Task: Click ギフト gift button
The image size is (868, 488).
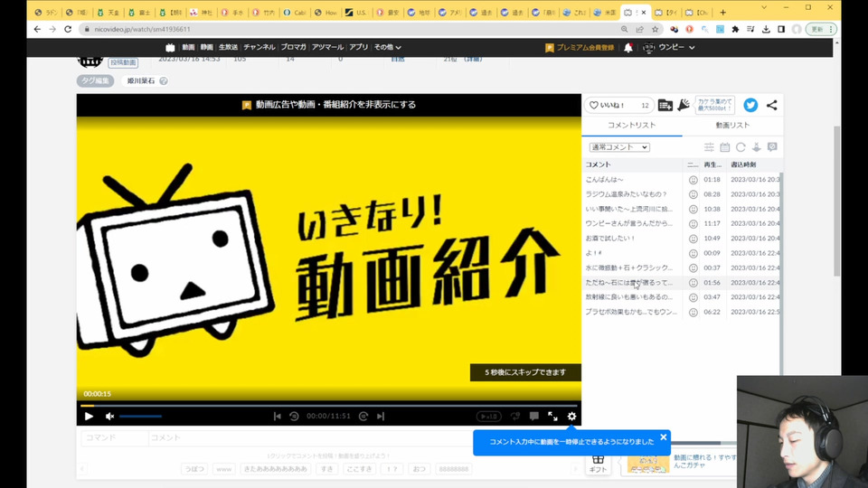Action: (598, 464)
